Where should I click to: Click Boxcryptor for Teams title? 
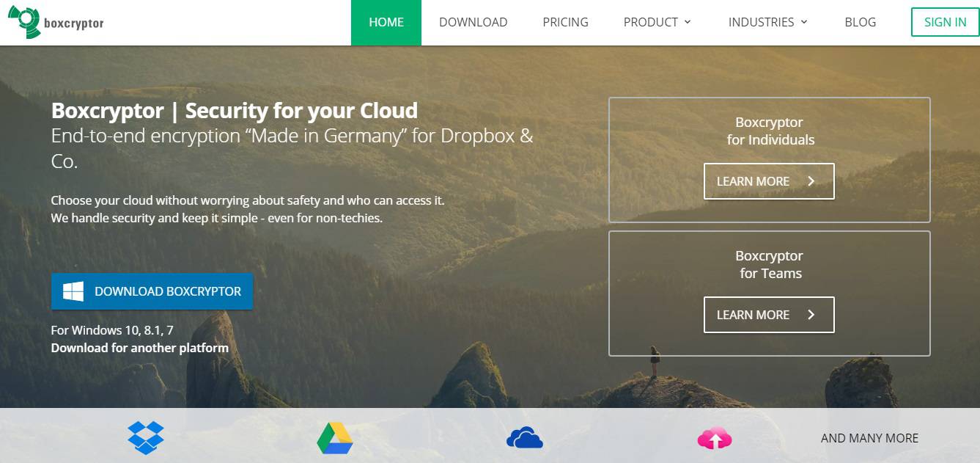click(x=770, y=264)
